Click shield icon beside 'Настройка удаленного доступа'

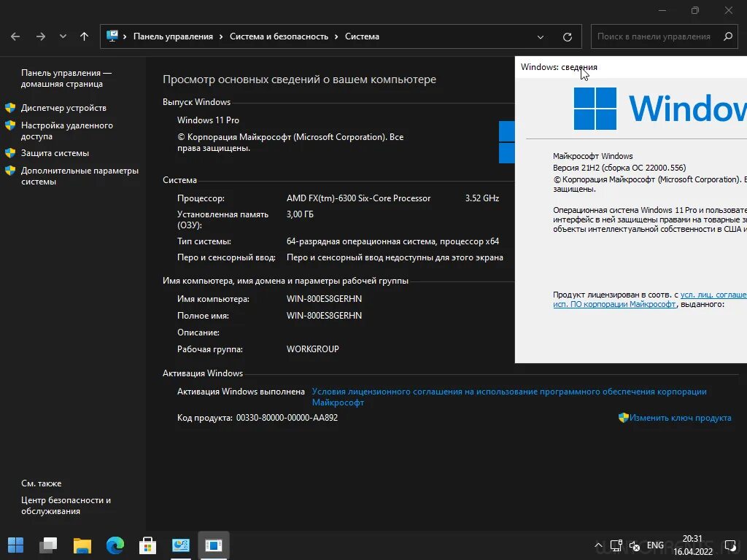point(10,125)
